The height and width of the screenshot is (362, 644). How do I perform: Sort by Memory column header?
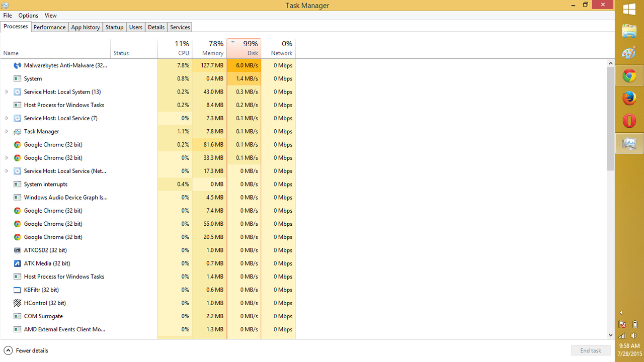point(209,48)
